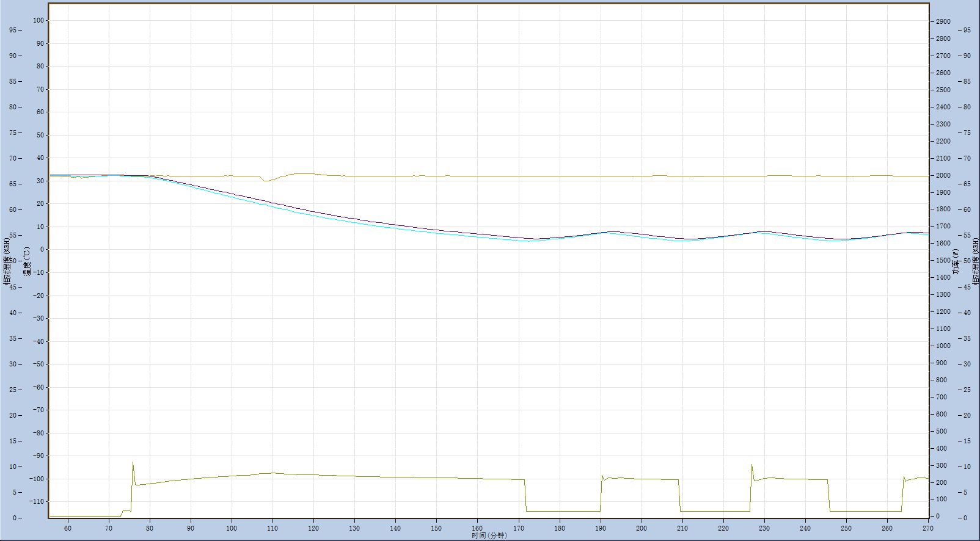Click the -50 label on the temperature axis
The image size is (980, 541).
point(38,364)
